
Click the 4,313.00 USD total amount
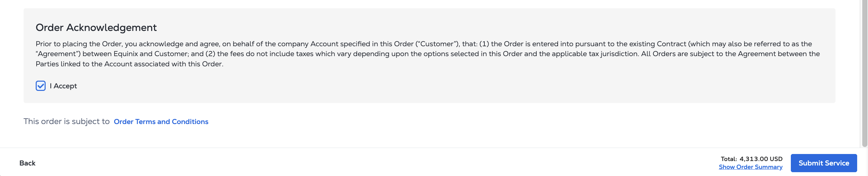(761, 159)
